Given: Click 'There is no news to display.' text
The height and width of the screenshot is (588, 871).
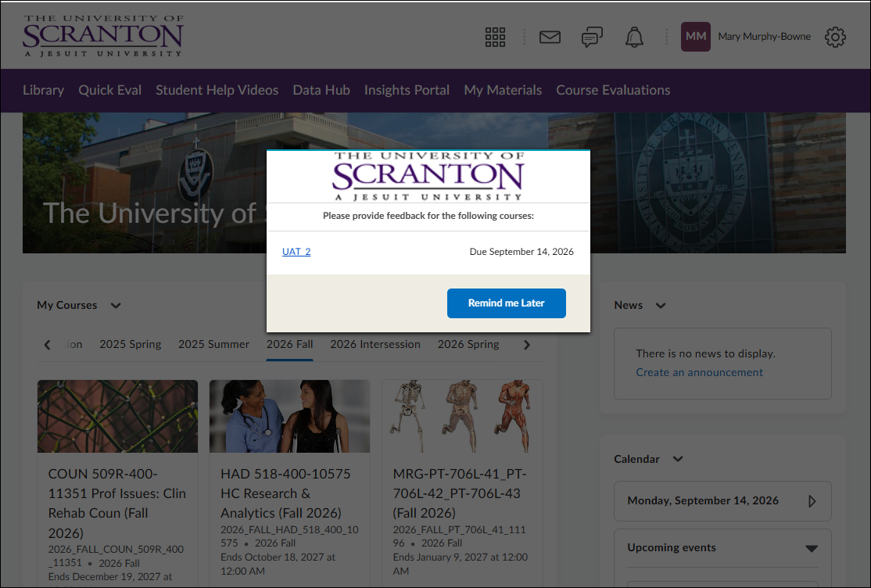Looking at the screenshot, I should (705, 353).
